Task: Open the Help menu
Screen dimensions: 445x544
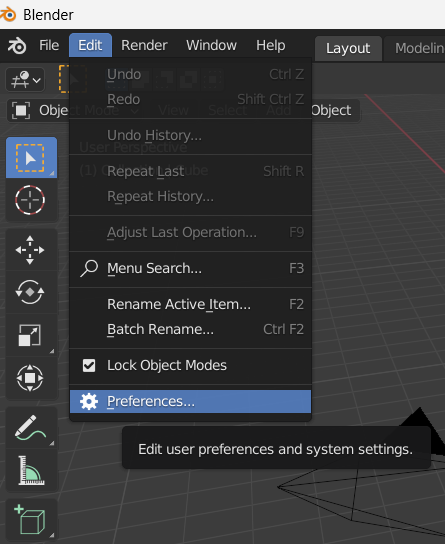Action: click(x=271, y=45)
